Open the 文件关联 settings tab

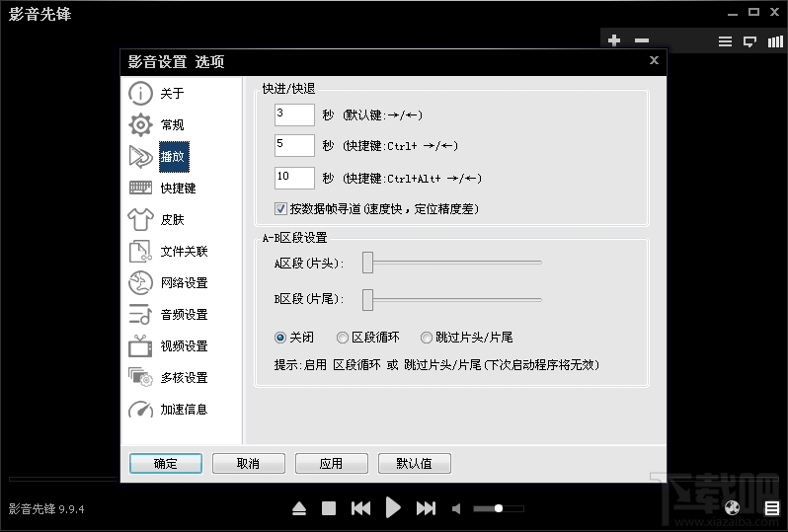(x=184, y=251)
